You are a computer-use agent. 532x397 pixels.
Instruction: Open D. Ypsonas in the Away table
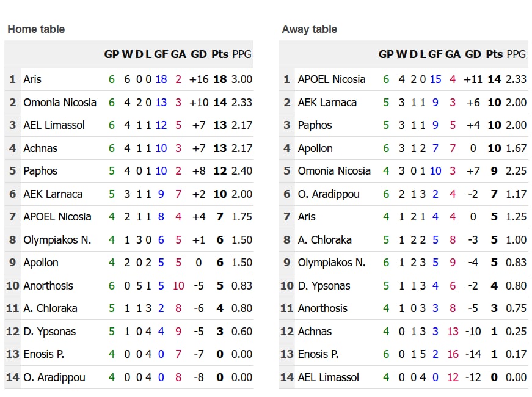click(324, 286)
